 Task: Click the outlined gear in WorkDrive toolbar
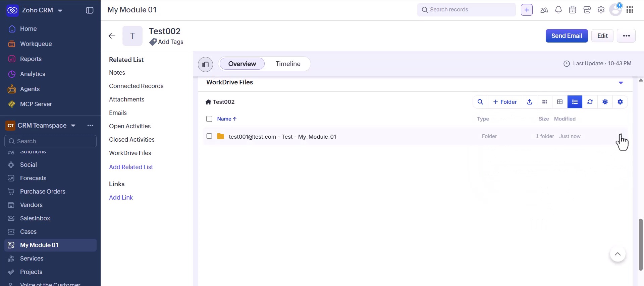pos(605,102)
